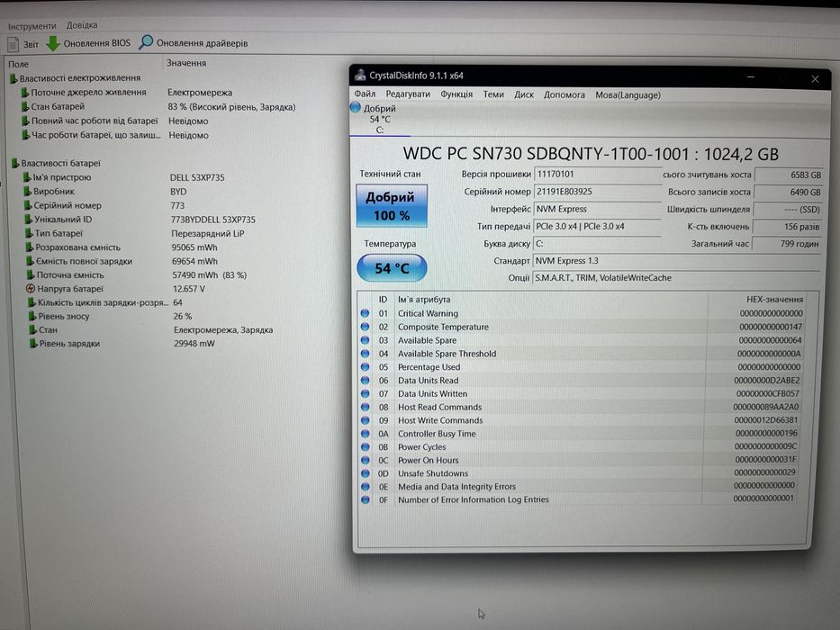Open the Файл menu in CrystalDiskInfo
Screen dimensions: 840x630
tap(365, 94)
